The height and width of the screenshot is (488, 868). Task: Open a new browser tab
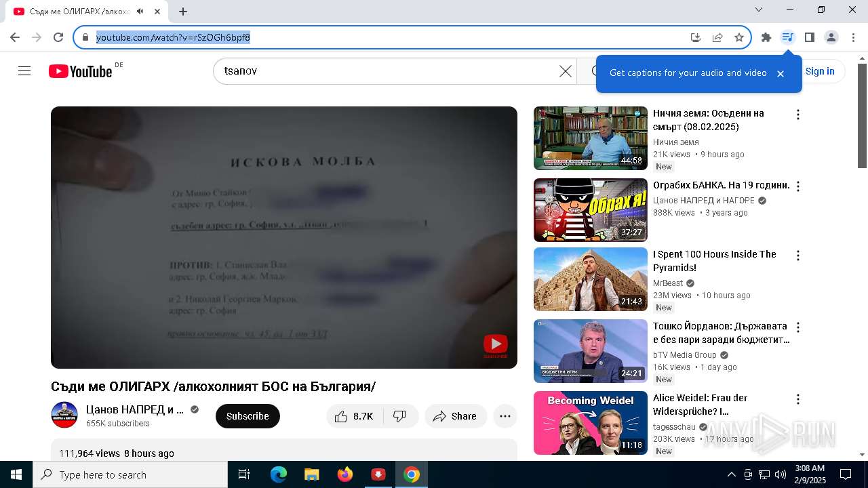click(183, 12)
